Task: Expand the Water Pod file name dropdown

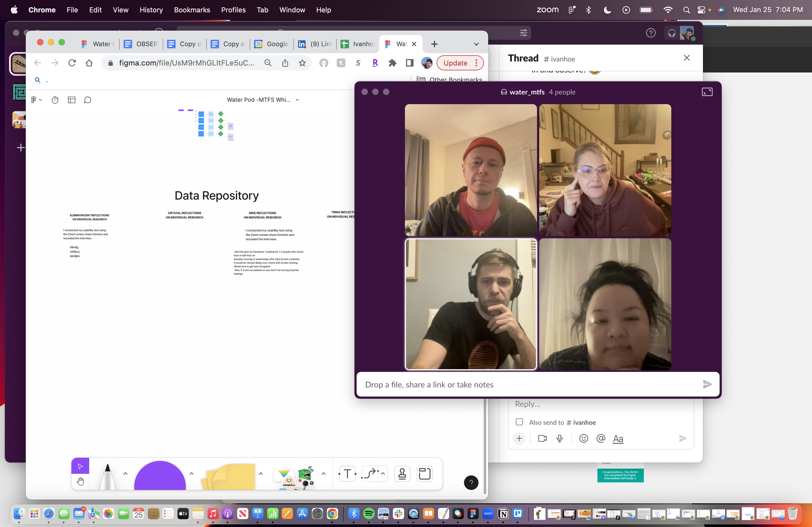Action: [297, 100]
